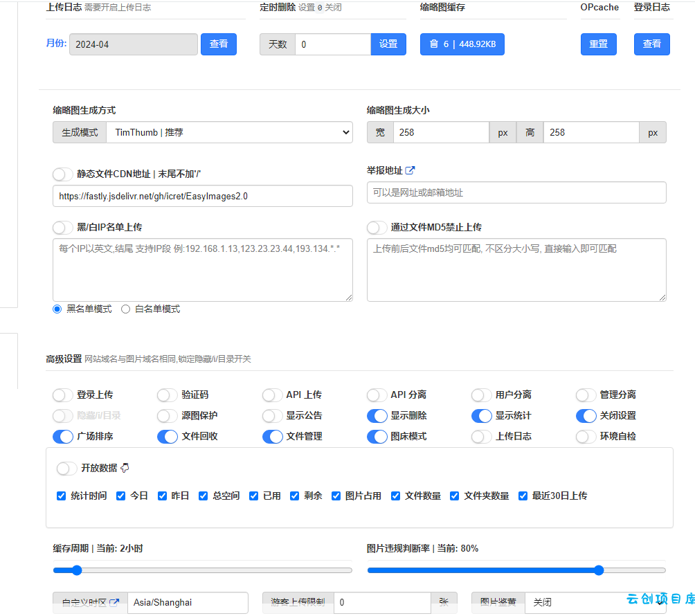The image size is (695, 616).
Task: Click the cache period slider handle
Action: (x=77, y=570)
